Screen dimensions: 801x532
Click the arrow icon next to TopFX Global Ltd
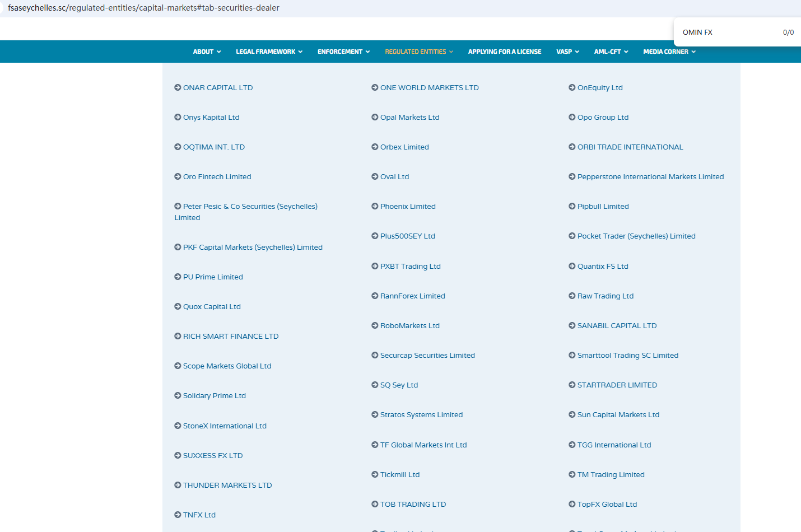572,504
